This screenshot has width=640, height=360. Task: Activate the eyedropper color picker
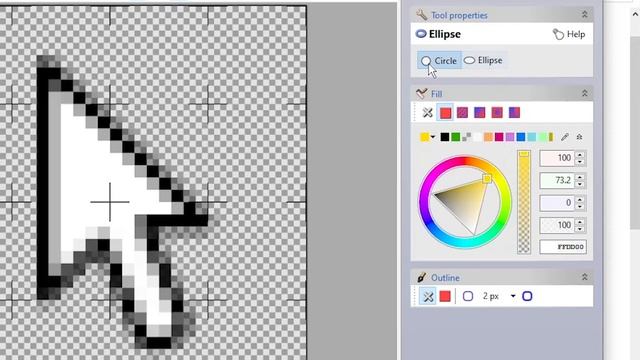pyautogui.click(x=564, y=137)
